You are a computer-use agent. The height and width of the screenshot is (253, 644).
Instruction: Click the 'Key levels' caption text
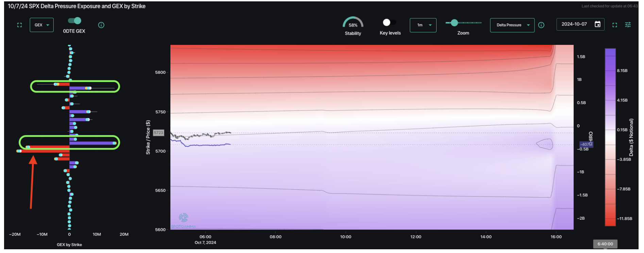[390, 33]
